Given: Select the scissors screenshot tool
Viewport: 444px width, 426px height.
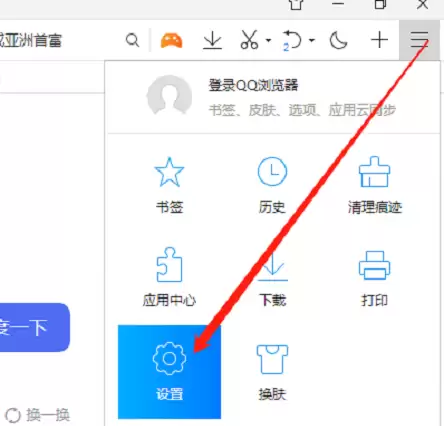Looking at the screenshot, I should point(249,40).
